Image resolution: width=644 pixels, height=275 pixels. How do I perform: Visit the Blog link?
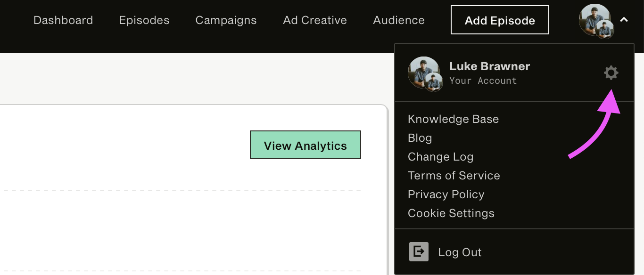pyautogui.click(x=420, y=138)
